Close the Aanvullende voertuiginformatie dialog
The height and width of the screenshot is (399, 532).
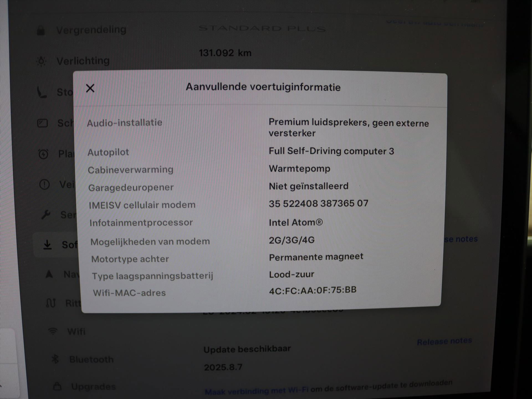click(x=90, y=88)
